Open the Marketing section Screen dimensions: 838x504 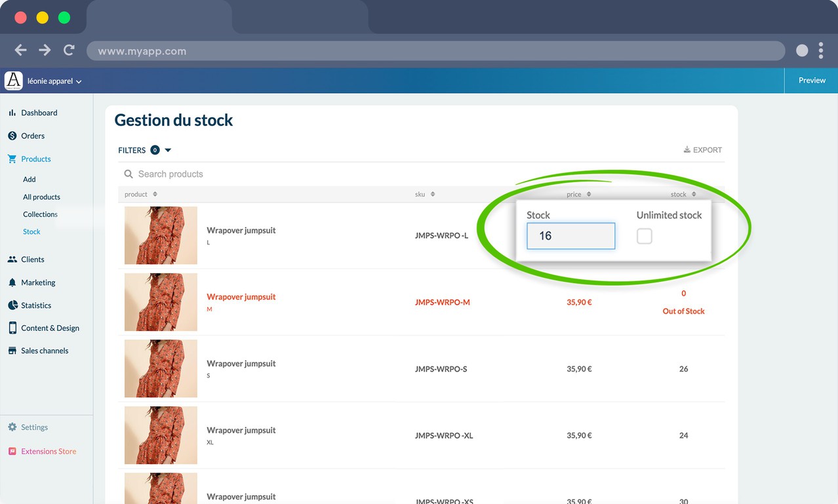[38, 282]
